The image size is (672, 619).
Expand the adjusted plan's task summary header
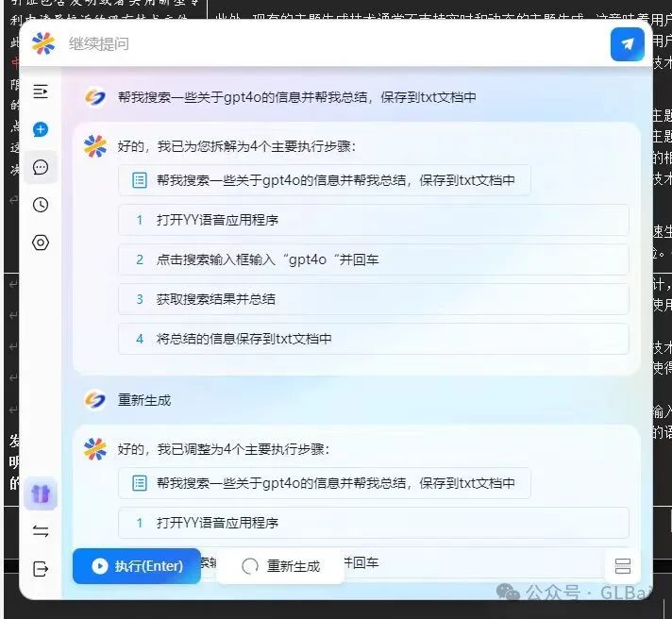click(324, 483)
